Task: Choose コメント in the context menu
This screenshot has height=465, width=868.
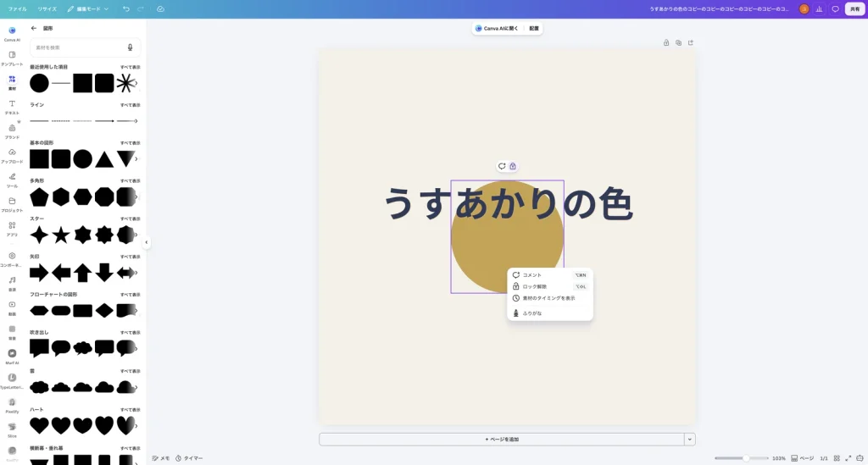Action: 549,274
